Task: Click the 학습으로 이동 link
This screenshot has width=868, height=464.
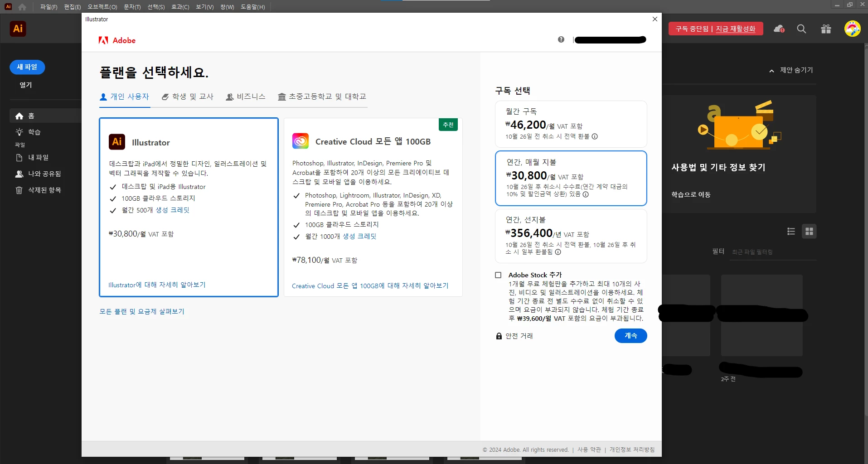Action: tap(691, 194)
